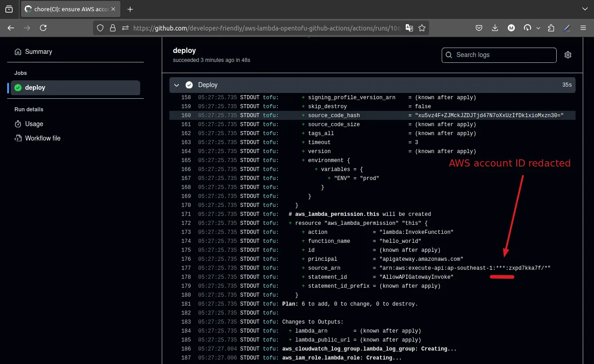Select log line number 160
594x364 pixels.
click(186, 115)
